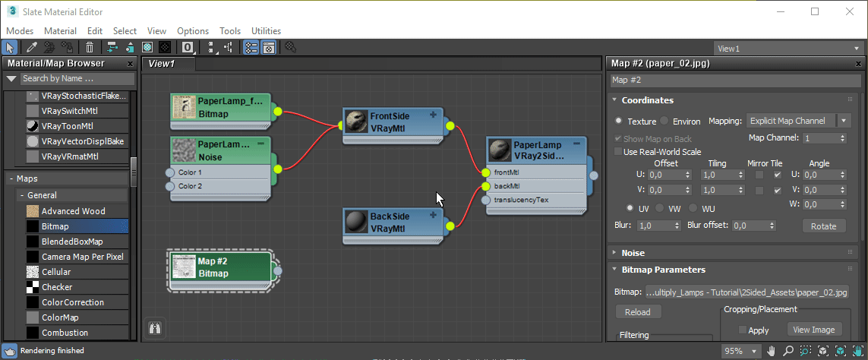Open the Options menu

pos(193,31)
